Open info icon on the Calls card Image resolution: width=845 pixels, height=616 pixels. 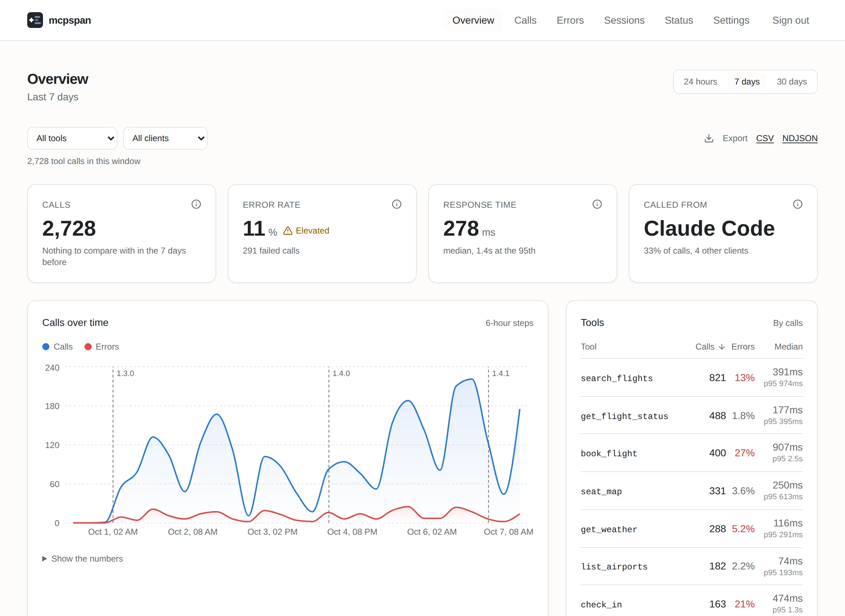click(196, 204)
